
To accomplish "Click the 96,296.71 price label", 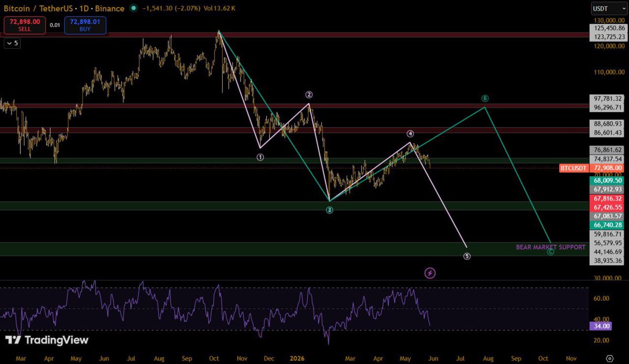I will 607,107.
